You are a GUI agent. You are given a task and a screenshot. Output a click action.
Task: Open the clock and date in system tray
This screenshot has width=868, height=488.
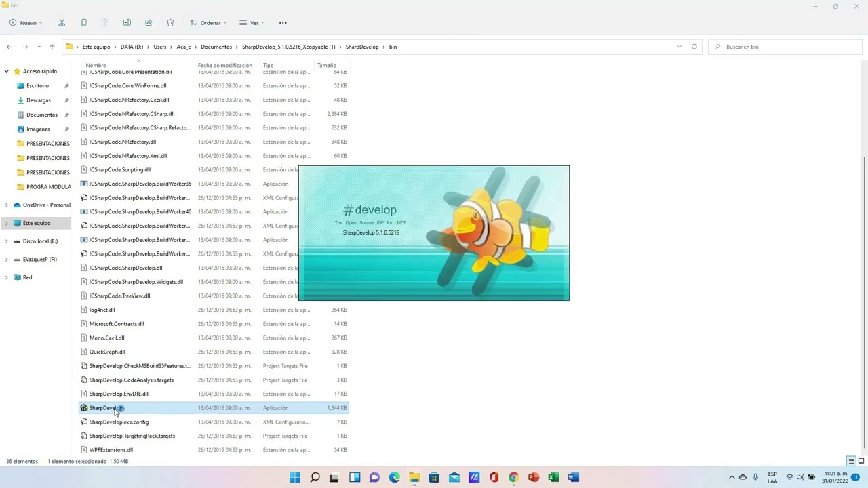(x=835, y=477)
